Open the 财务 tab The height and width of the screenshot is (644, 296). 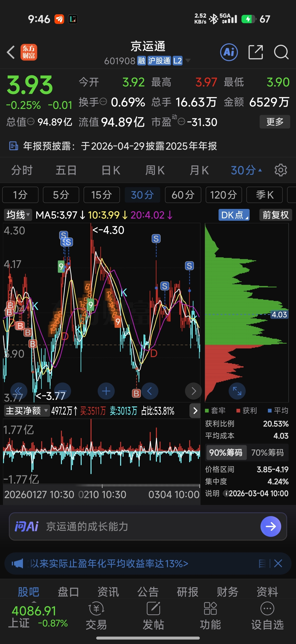227,592
